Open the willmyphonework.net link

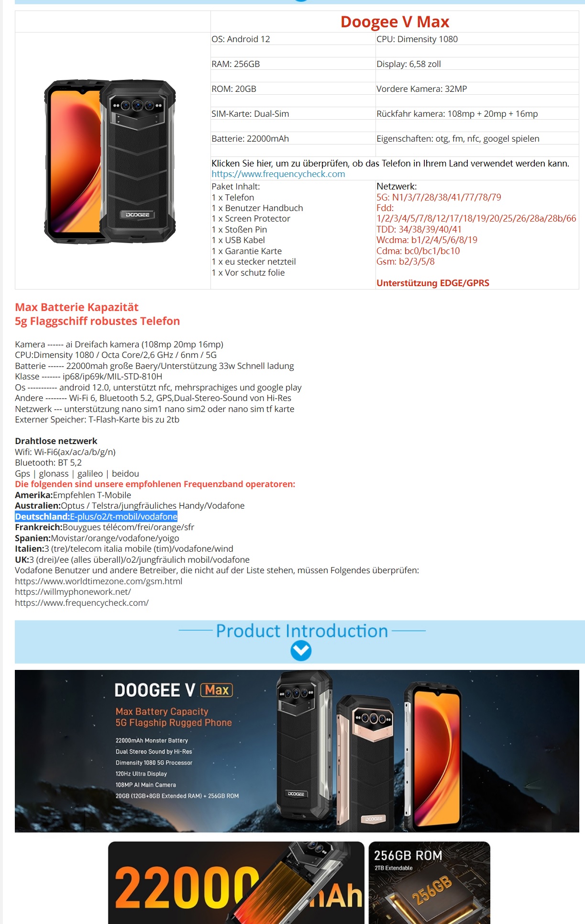(x=73, y=592)
